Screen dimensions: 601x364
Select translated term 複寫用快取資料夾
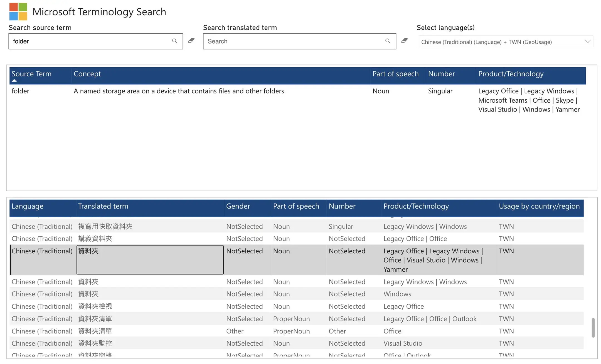point(105,226)
